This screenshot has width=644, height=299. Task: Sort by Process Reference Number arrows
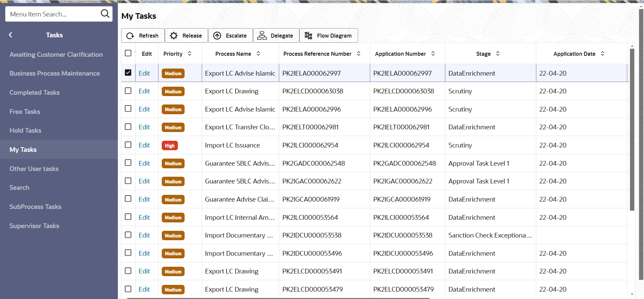point(359,53)
